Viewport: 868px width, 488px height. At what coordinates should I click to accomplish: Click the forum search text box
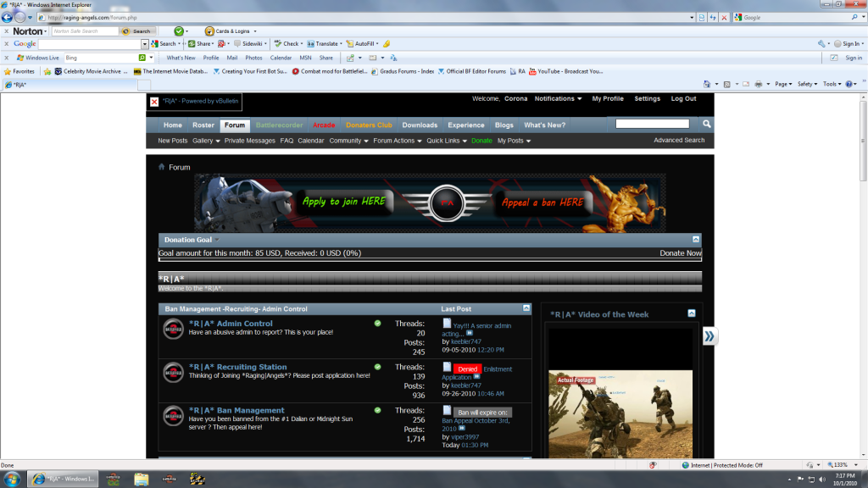point(652,124)
